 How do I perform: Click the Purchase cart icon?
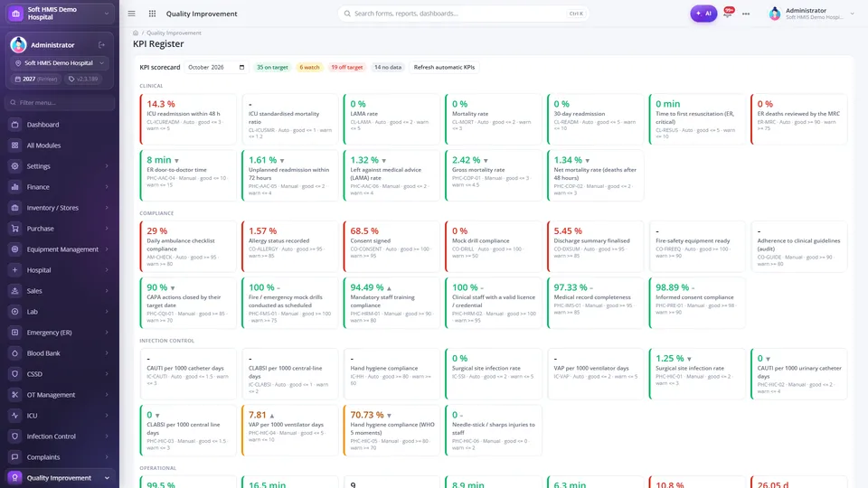point(15,229)
